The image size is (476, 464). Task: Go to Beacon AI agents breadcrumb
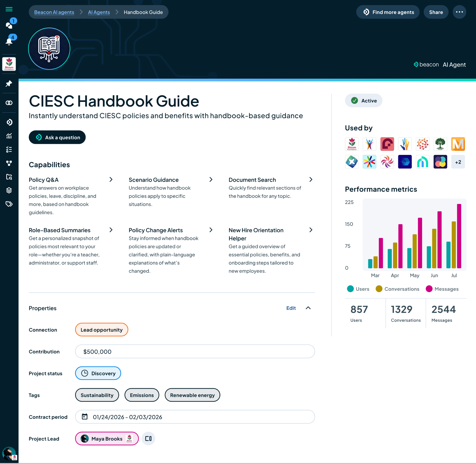(x=54, y=12)
